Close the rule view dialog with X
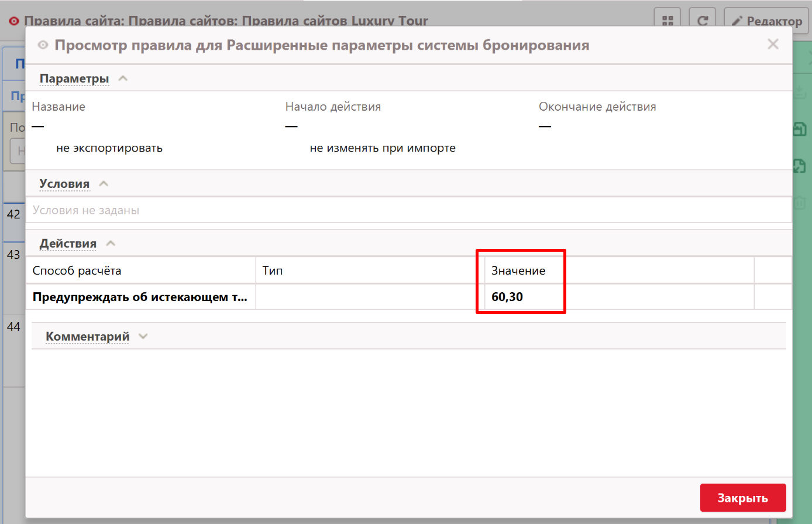This screenshot has height=524, width=812. tap(773, 44)
